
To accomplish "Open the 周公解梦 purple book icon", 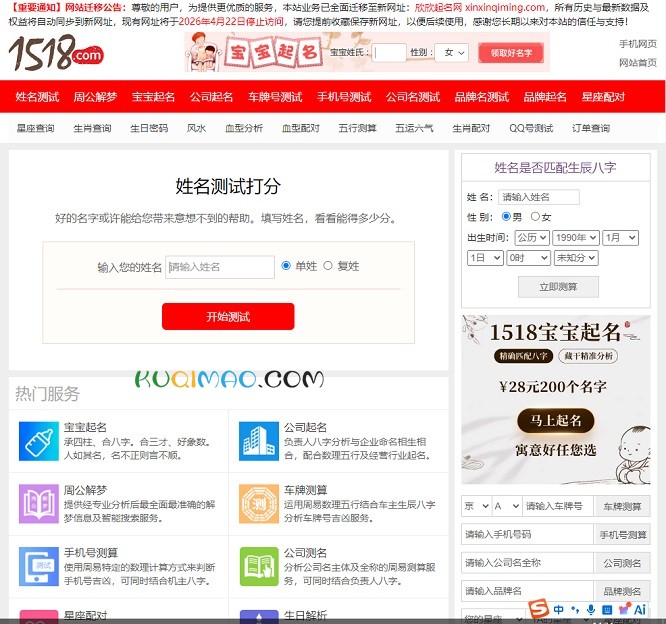I will (x=39, y=504).
